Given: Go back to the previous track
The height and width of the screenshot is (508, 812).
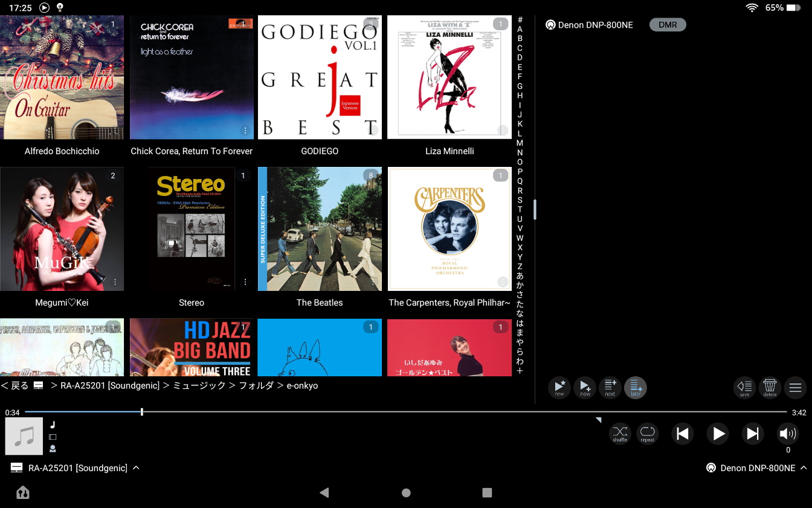Looking at the screenshot, I should click(x=683, y=434).
